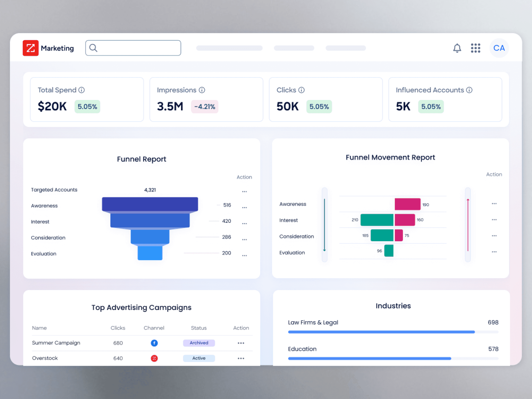
Task: Select the Awareness funnel segment
Action: tap(150, 205)
